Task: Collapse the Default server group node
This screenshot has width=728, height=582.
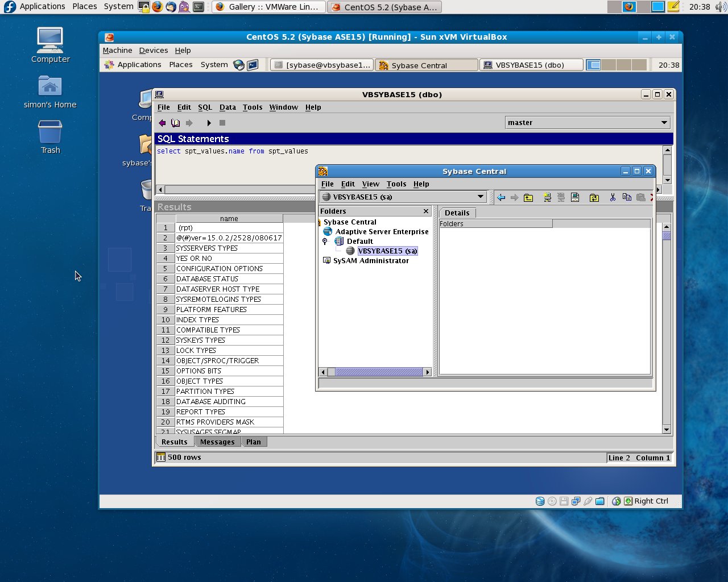Action: tap(325, 242)
